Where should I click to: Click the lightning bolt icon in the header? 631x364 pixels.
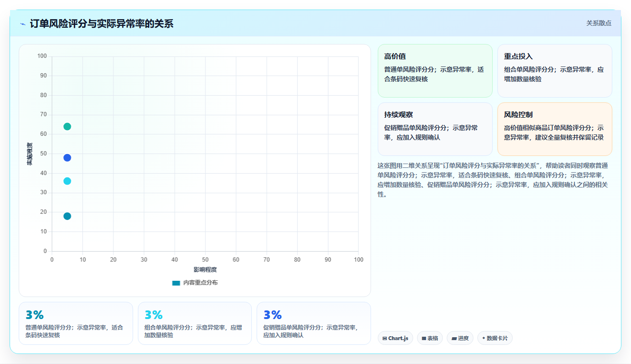pos(23,24)
